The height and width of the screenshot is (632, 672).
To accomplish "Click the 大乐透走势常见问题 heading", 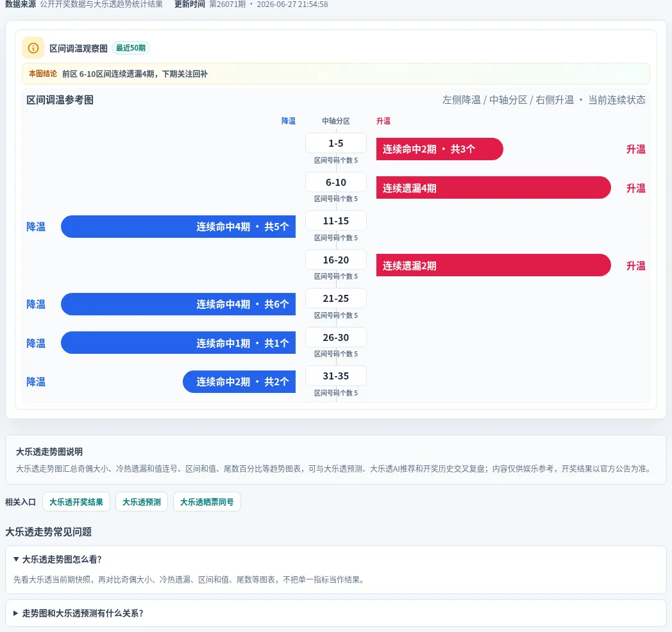I will point(49,532).
